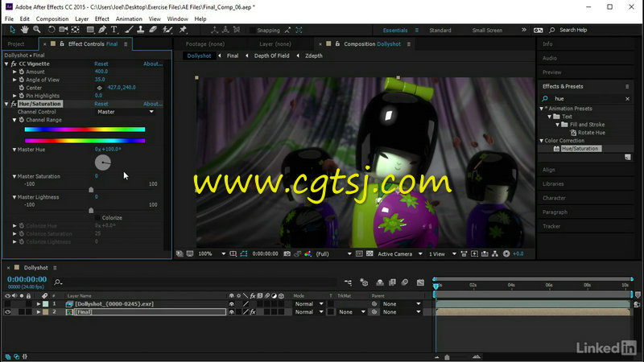The image size is (644, 362).
Task: Select the Pen tool
Action: point(102,30)
